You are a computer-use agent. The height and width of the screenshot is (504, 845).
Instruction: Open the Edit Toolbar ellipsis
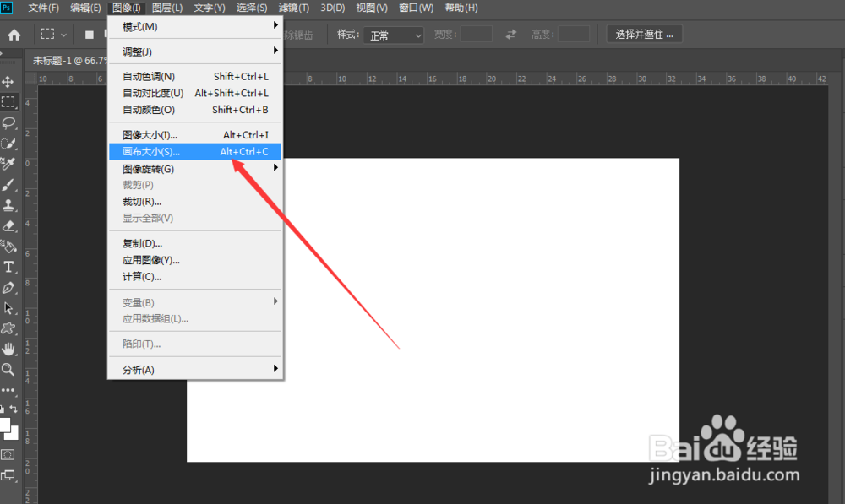pos(8,389)
